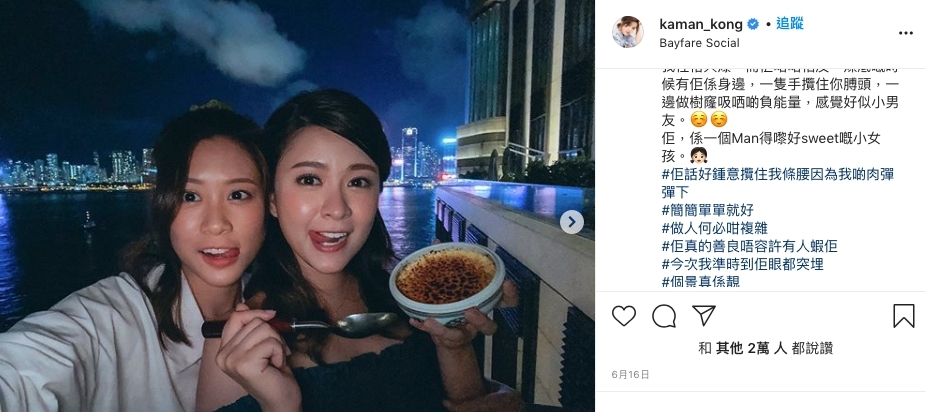Click the main selfie photo

click(297, 206)
